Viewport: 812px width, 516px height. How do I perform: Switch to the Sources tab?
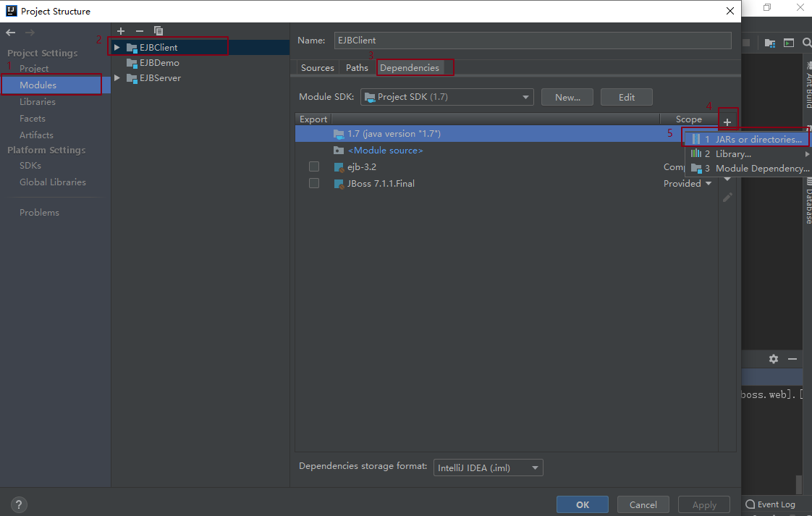pyautogui.click(x=318, y=68)
